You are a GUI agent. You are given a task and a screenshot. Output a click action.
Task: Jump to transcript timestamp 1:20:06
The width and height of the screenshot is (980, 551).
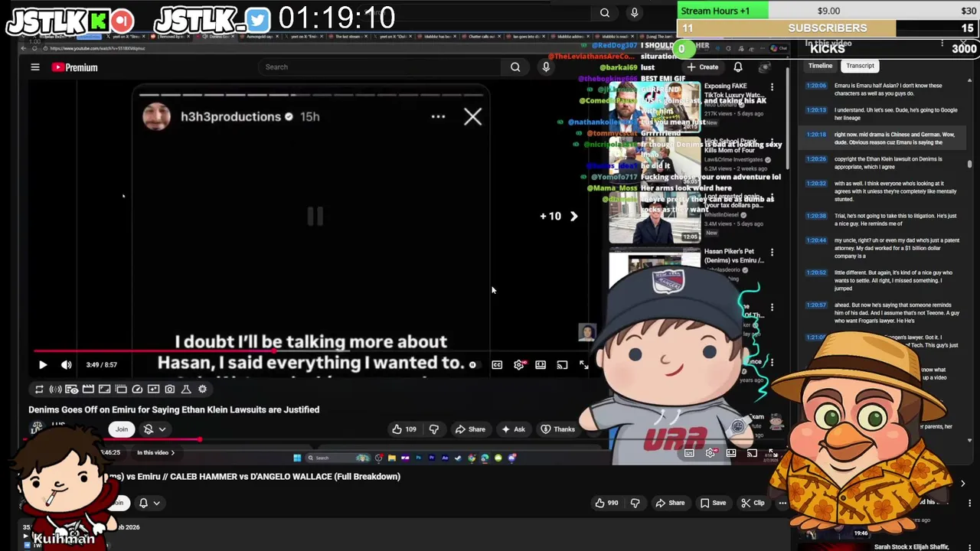(x=815, y=86)
